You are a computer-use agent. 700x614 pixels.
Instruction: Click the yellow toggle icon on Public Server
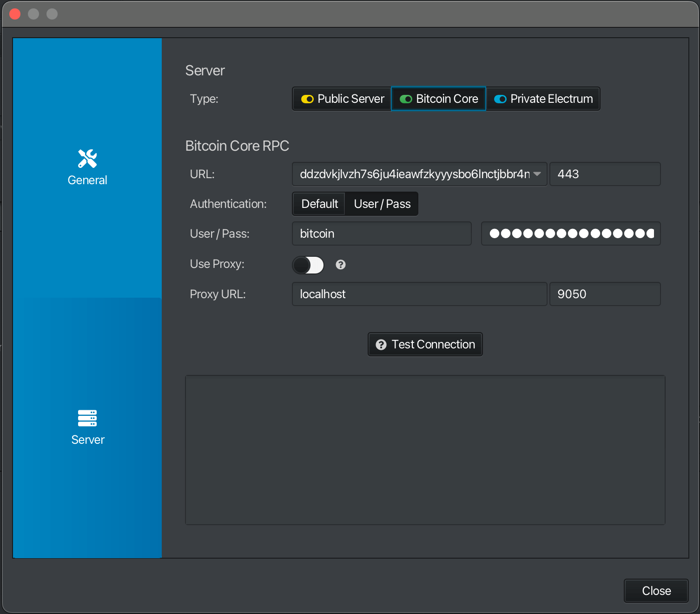click(307, 99)
